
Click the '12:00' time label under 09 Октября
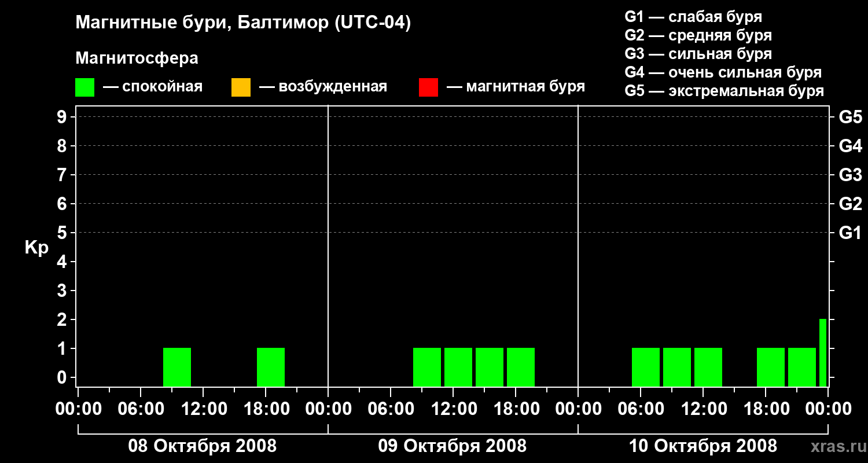[453, 409]
